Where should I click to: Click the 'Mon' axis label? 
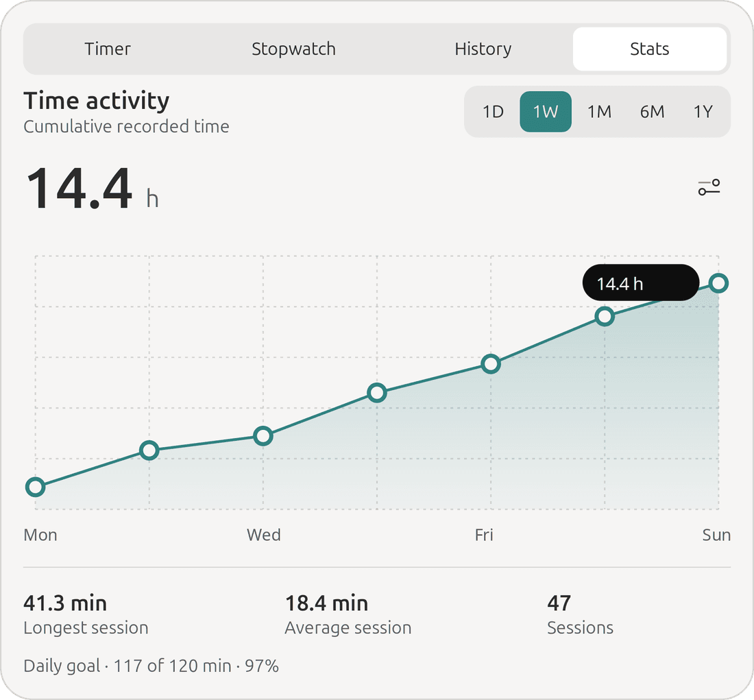(40, 535)
